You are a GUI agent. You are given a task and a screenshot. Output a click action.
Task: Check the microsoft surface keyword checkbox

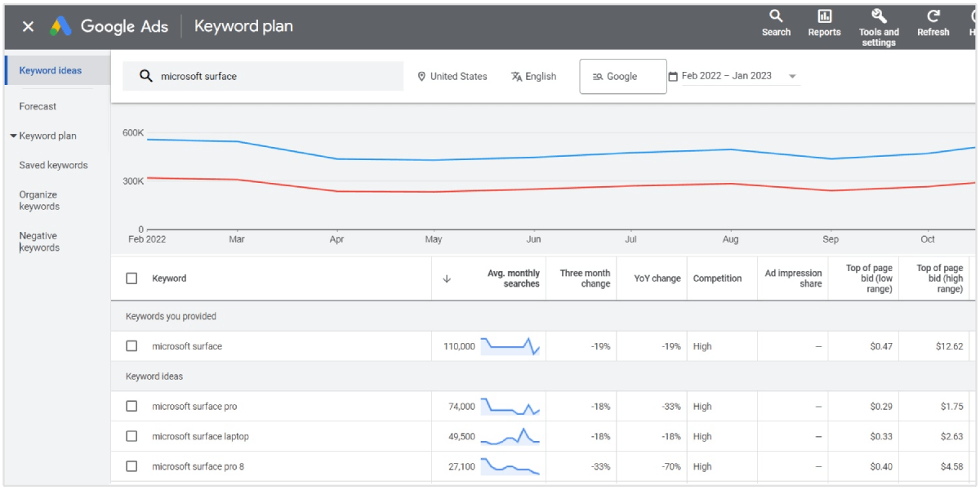coord(131,345)
